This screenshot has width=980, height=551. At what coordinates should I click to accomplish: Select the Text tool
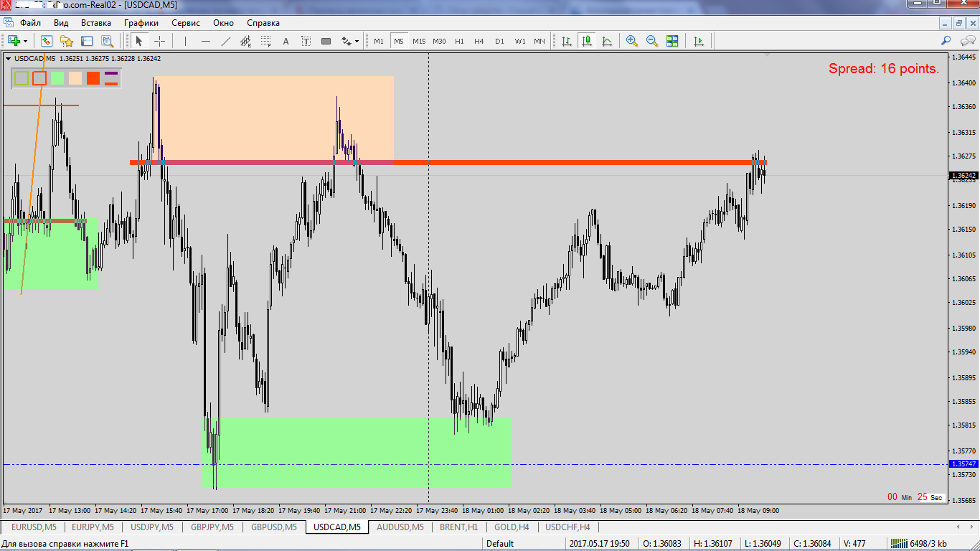tap(286, 41)
